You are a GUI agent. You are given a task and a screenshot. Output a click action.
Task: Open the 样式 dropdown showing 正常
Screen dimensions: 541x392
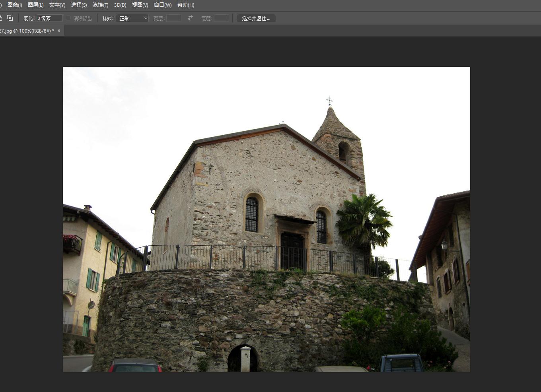click(x=132, y=18)
